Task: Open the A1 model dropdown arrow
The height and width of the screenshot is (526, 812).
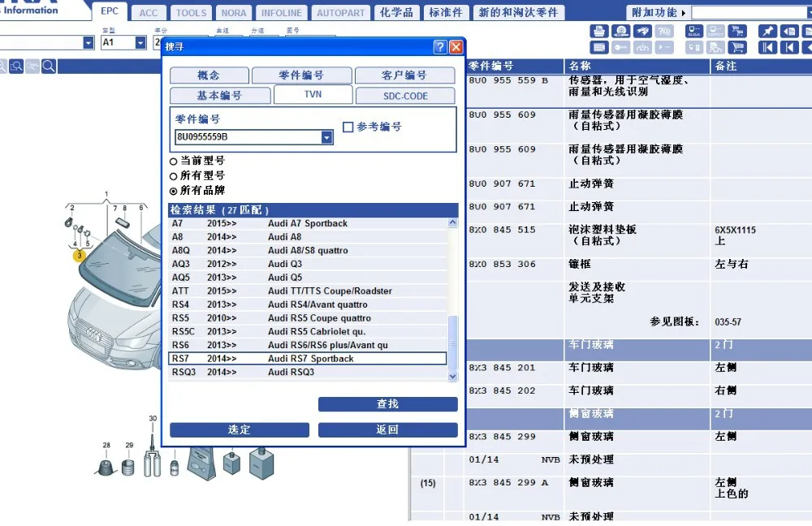Action: tap(140, 42)
